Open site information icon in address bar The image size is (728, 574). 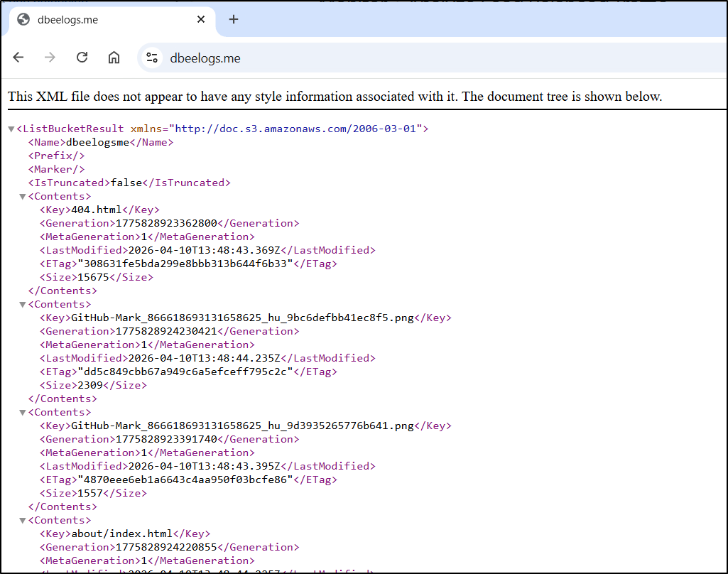(x=151, y=58)
